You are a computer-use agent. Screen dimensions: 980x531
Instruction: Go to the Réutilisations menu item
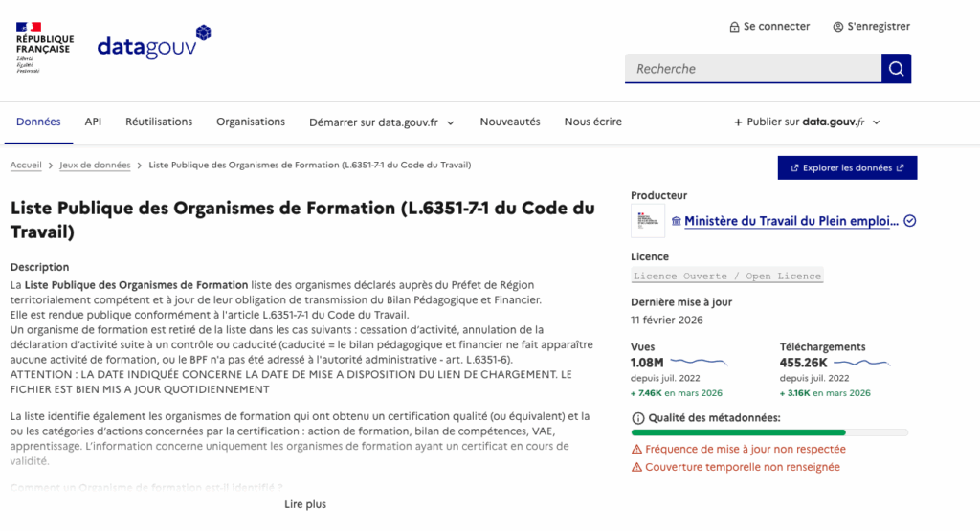pos(159,122)
